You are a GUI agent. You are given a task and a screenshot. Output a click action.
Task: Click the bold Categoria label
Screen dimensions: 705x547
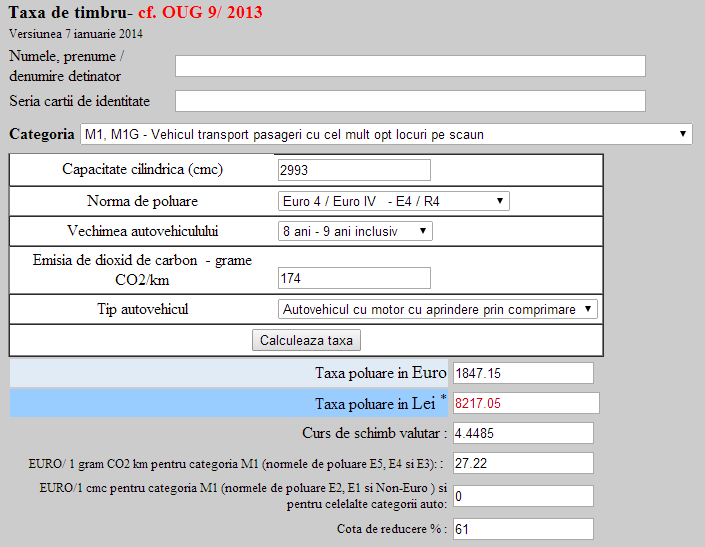pos(41,134)
